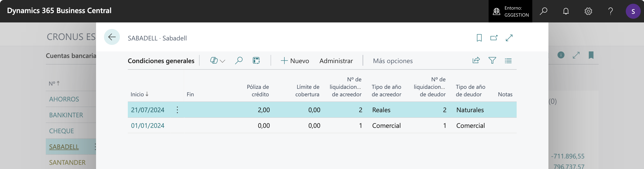The height and width of the screenshot is (169, 644).
Task: Open the help question mark
Action: [x=611, y=11]
